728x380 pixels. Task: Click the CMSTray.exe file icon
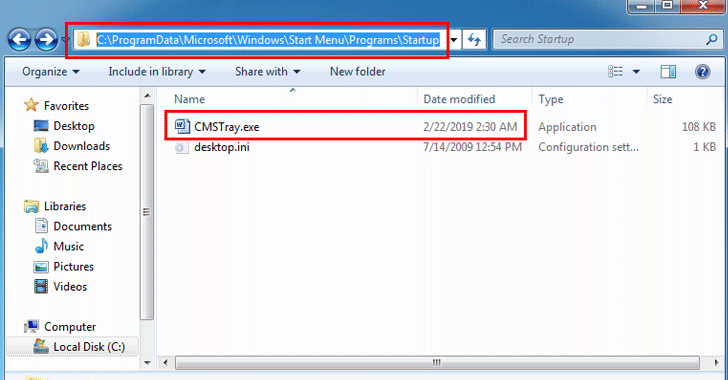(182, 126)
